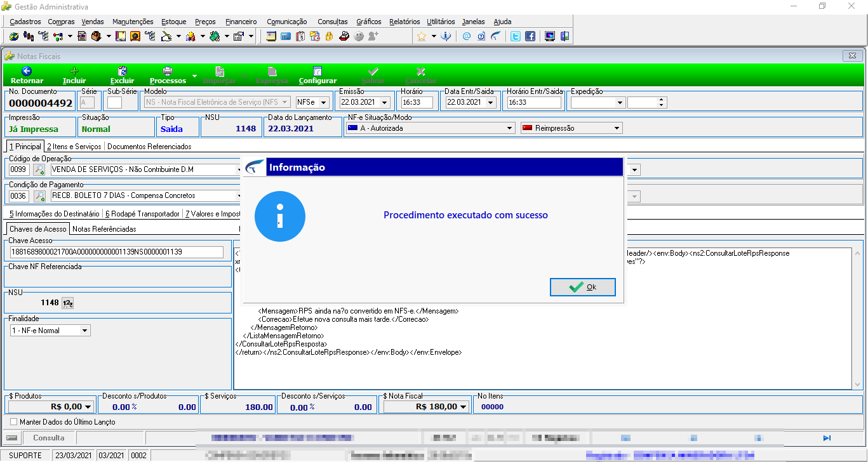Toggle Manter Dados do Último Lançto checkbox
This screenshot has width=868, height=462.
(x=14, y=421)
